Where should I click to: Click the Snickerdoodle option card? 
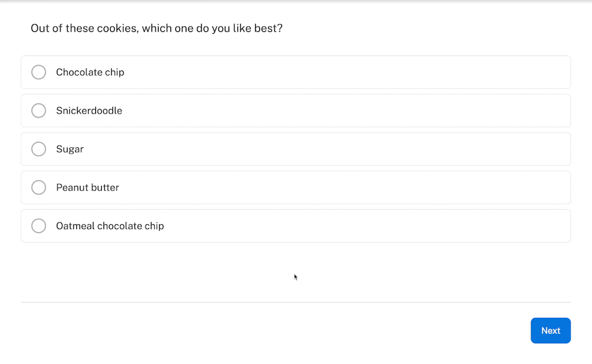click(x=355, y=111)
